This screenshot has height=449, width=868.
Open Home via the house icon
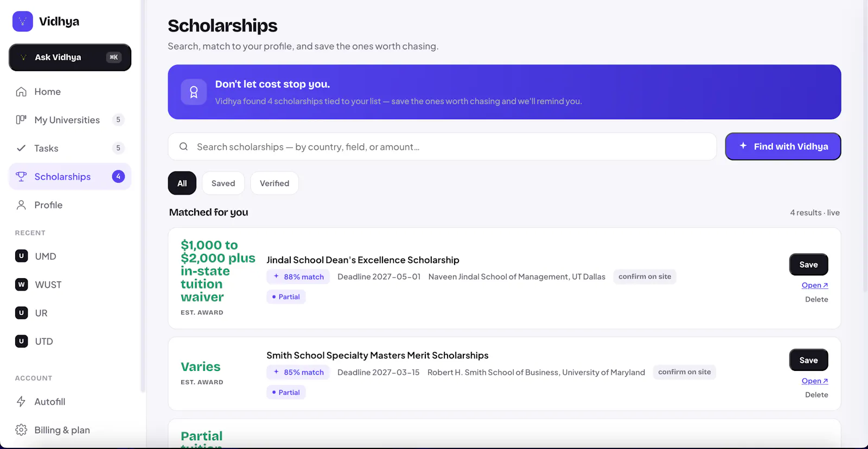[21, 92]
